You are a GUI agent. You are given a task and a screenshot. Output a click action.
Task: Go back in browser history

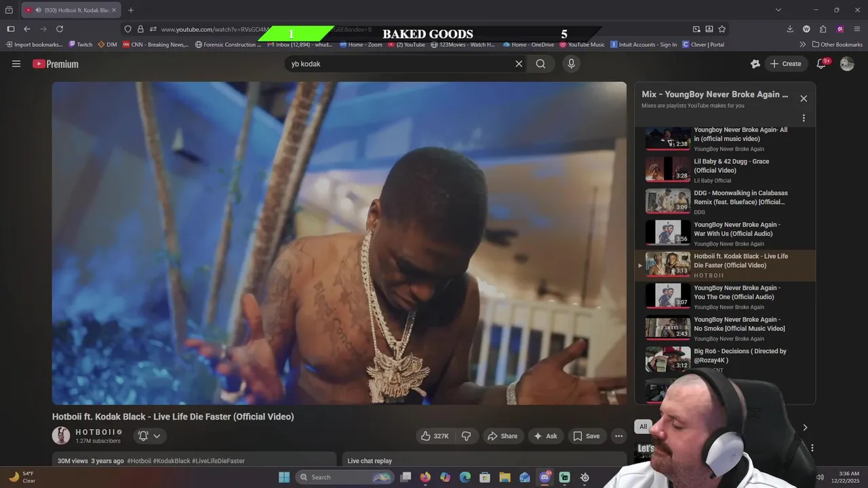tap(27, 29)
